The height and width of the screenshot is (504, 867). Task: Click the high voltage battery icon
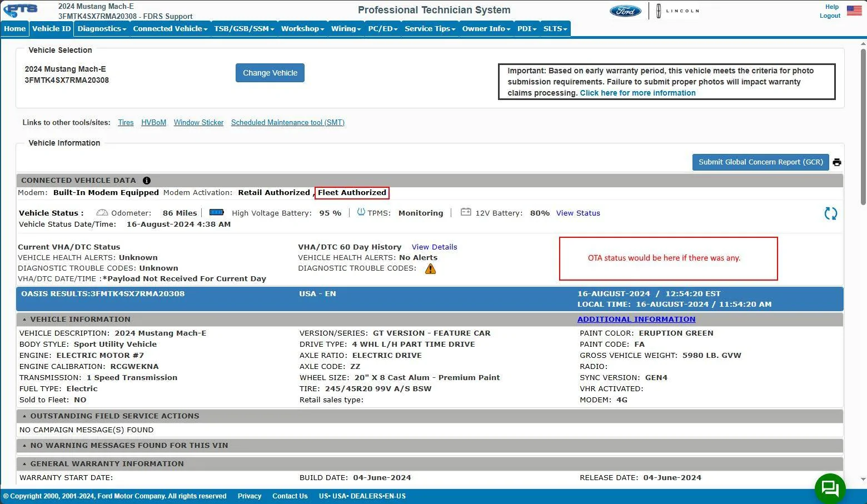click(217, 212)
